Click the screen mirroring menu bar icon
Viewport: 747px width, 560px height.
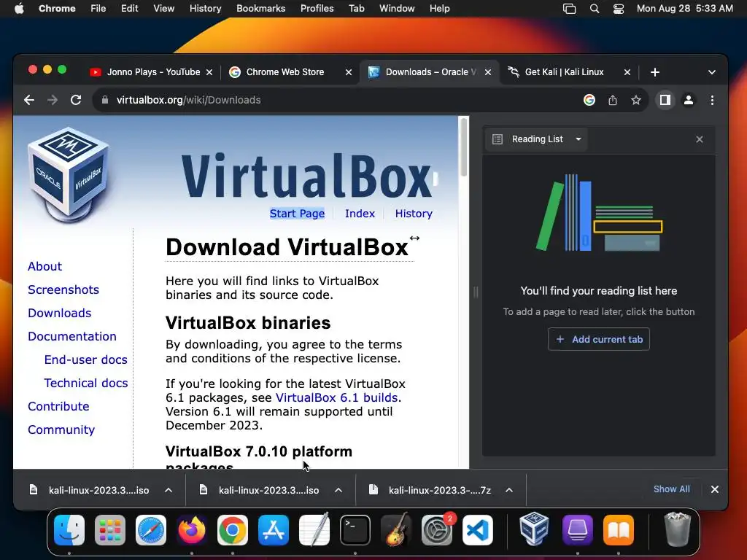[x=569, y=9]
